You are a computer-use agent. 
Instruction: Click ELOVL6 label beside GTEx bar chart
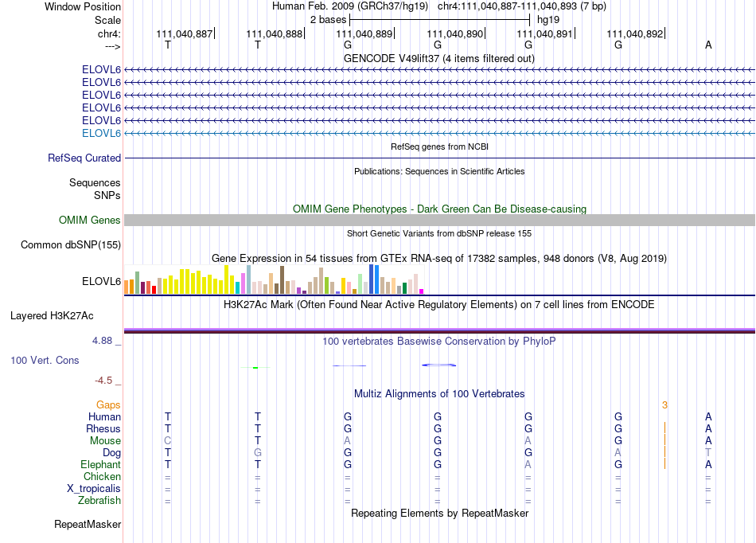pos(101,281)
